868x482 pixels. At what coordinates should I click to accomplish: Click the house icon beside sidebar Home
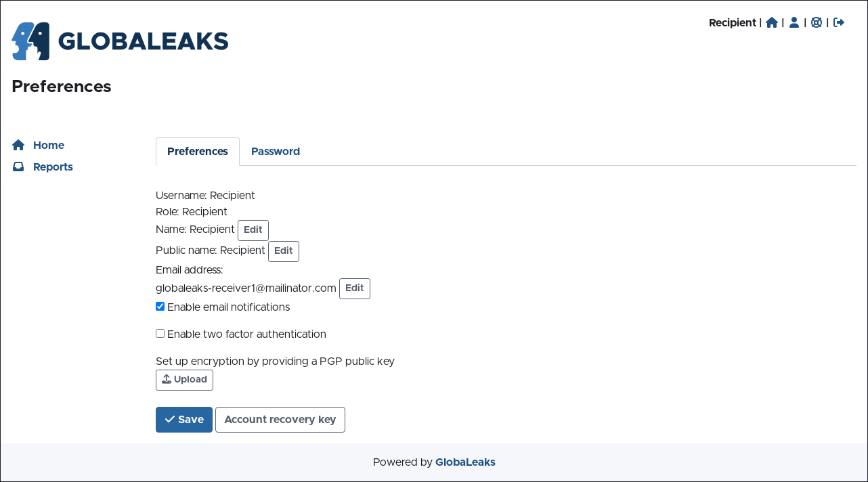coord(18,146)
